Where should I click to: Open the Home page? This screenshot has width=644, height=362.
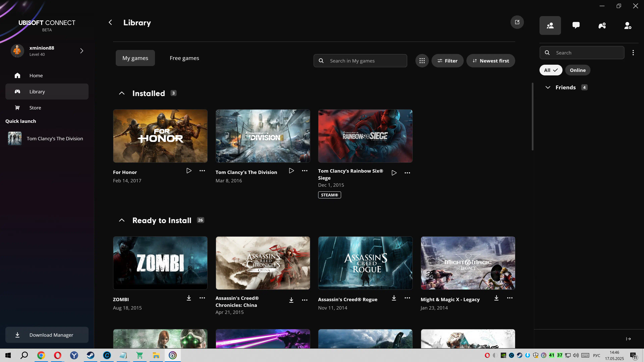(x=47, y=76)
